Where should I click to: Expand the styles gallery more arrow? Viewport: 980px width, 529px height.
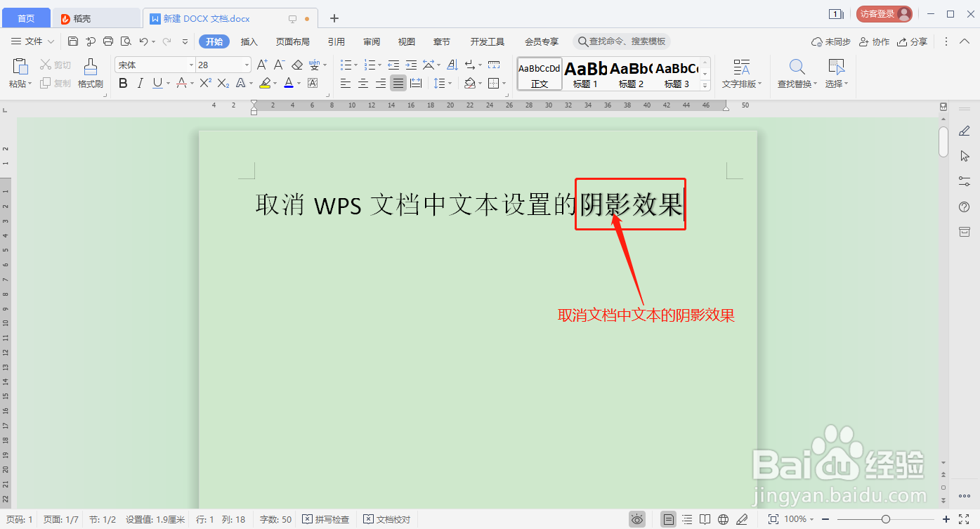706,86
